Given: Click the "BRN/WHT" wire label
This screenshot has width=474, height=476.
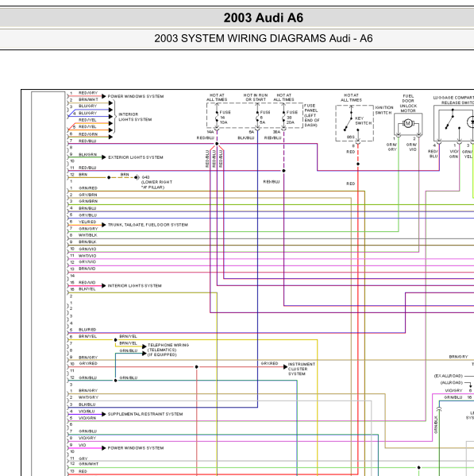Looking at the screenshot, I should pos(88,99).
